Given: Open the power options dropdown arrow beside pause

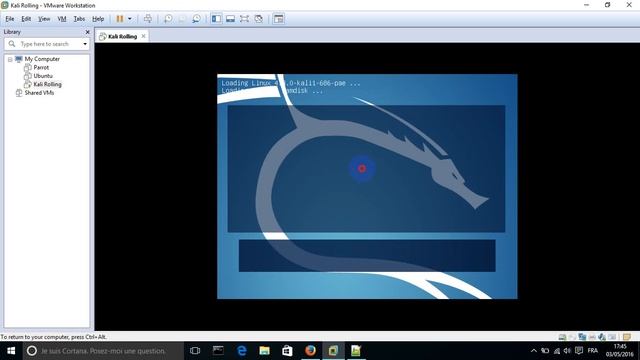Looking at the screenshot, I should pos(130,19).
